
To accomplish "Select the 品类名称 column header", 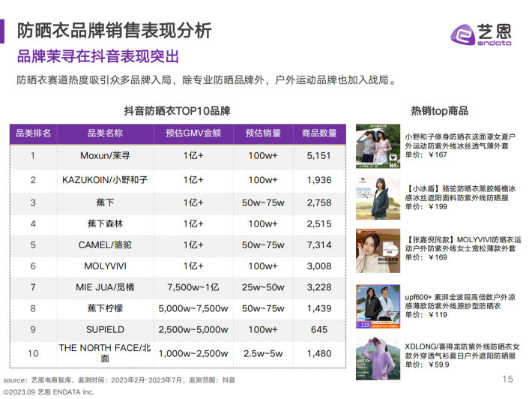I will (104, 133).
